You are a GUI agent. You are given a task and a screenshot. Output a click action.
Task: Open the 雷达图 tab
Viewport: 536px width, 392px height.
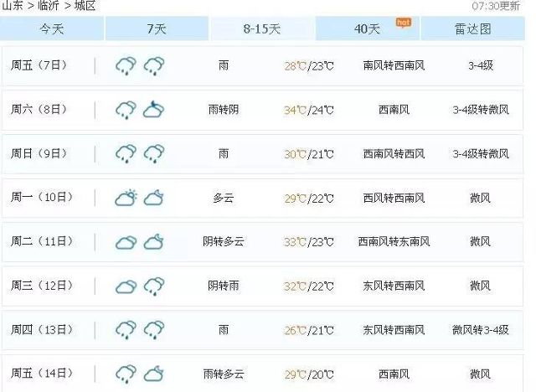472,28
